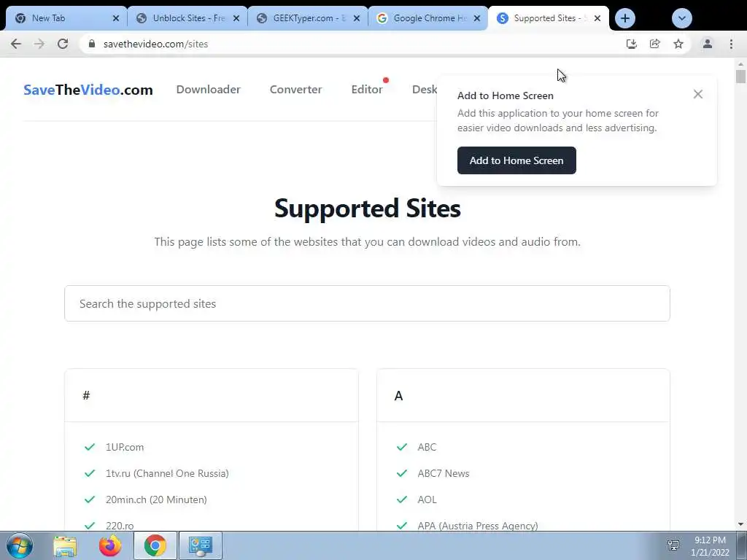The image size is (747, 560).
Task: Close the Unblock Sites tab
Action: 236,18
